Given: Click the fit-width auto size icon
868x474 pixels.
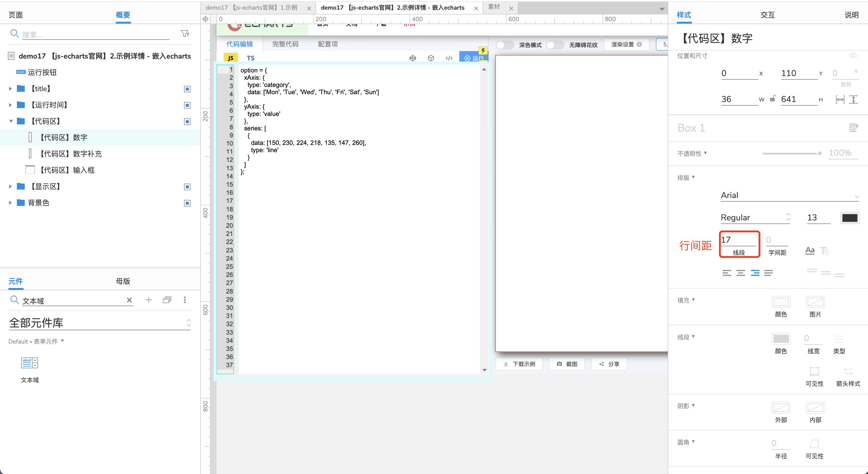Looking at the screenshot, I should coord(840,100).
